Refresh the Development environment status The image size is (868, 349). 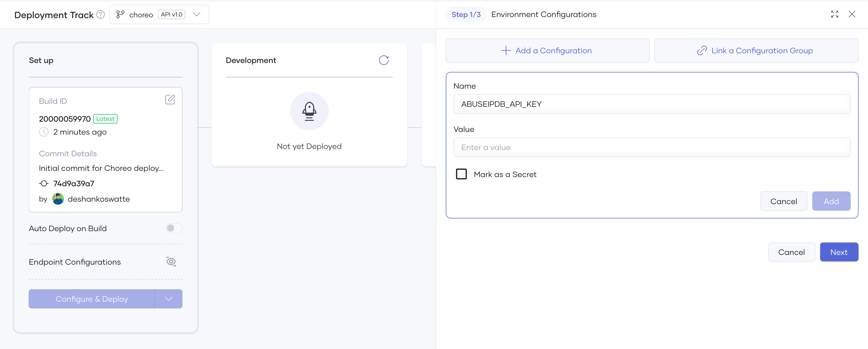click(x=384, y=60)
